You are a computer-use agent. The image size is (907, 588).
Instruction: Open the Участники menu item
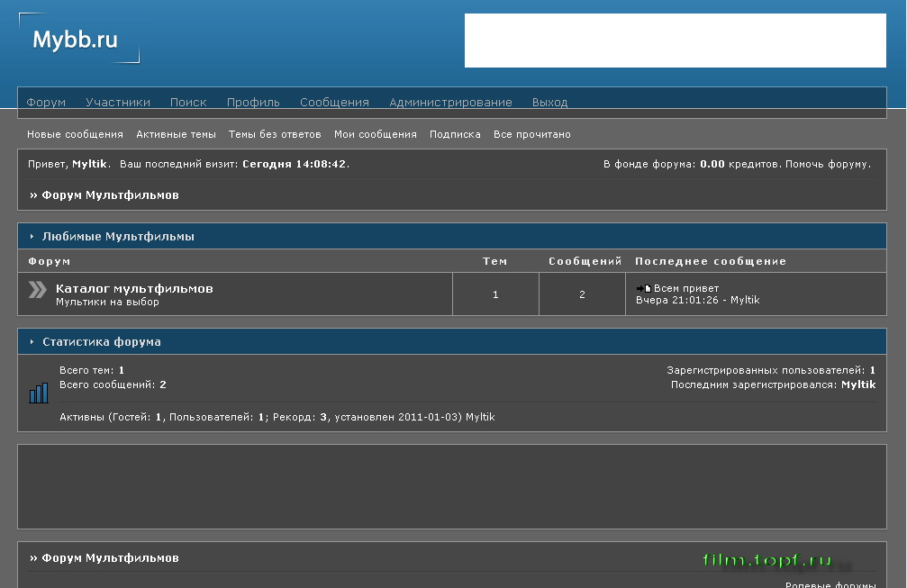coord(118,103)
